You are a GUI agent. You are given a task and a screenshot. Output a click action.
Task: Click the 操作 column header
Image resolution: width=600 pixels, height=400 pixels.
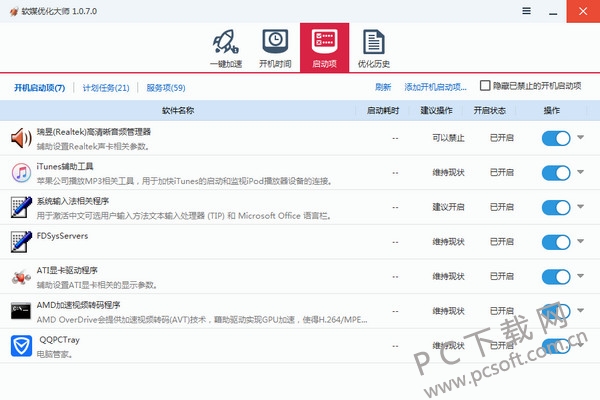551,111
